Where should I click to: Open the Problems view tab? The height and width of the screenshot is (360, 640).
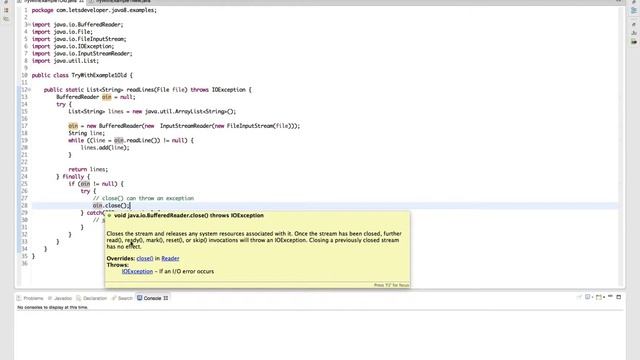tap(30, 298)
